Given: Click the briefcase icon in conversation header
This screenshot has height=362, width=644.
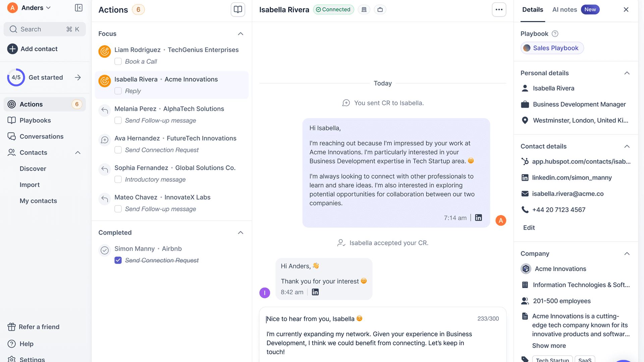Looking at the screenshot, I should coord(380,9).
